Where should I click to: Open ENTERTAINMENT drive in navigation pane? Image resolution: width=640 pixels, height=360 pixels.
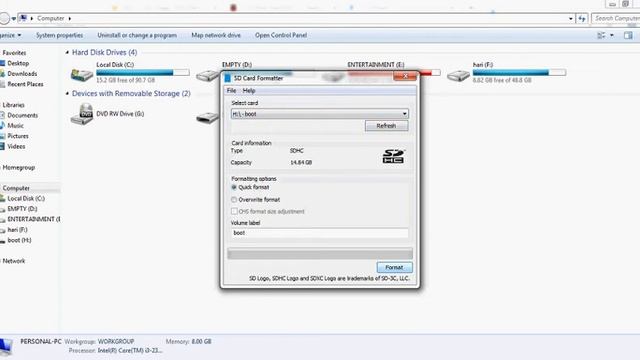[34, 219]
